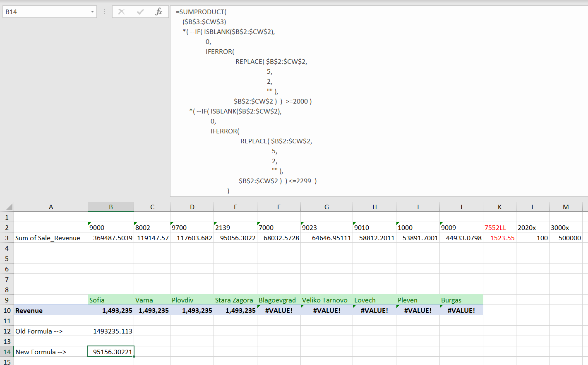The image size is (588, 365).
Task: Select row 10 header
Action: 7,310
